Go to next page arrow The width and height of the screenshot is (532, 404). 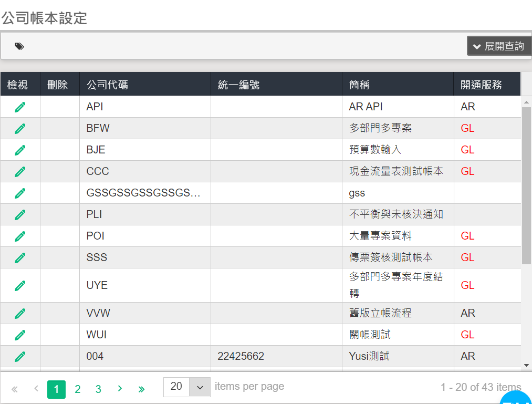point(120,389)
